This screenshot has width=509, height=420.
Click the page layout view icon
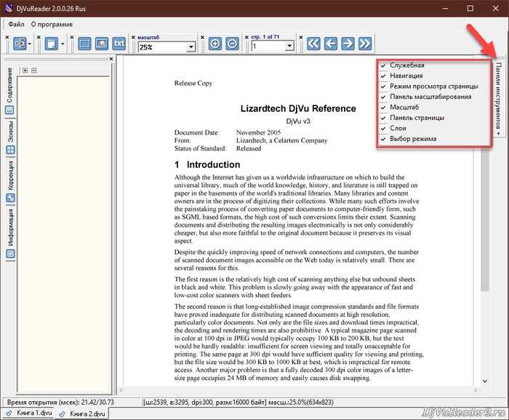(52, 44)
